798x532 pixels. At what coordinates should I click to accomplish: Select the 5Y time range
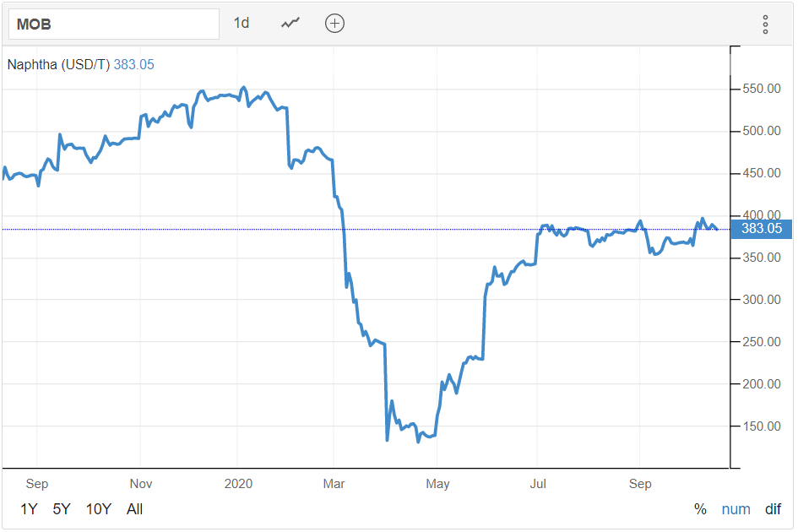(x=62, y=509)
